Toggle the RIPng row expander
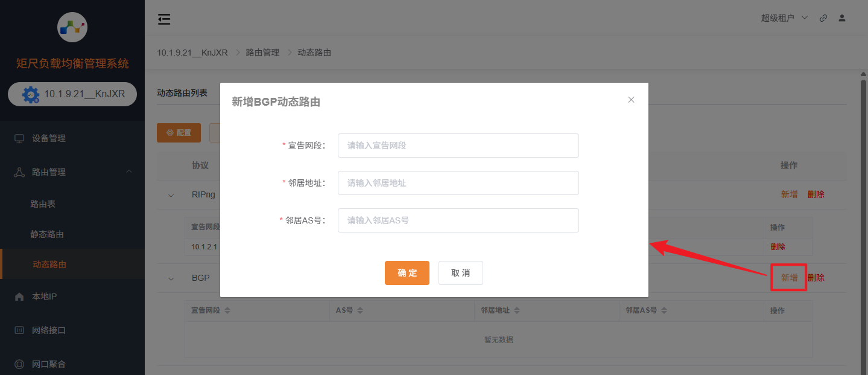The height and width of the screenshot is (375, 868). pos(171,195)
